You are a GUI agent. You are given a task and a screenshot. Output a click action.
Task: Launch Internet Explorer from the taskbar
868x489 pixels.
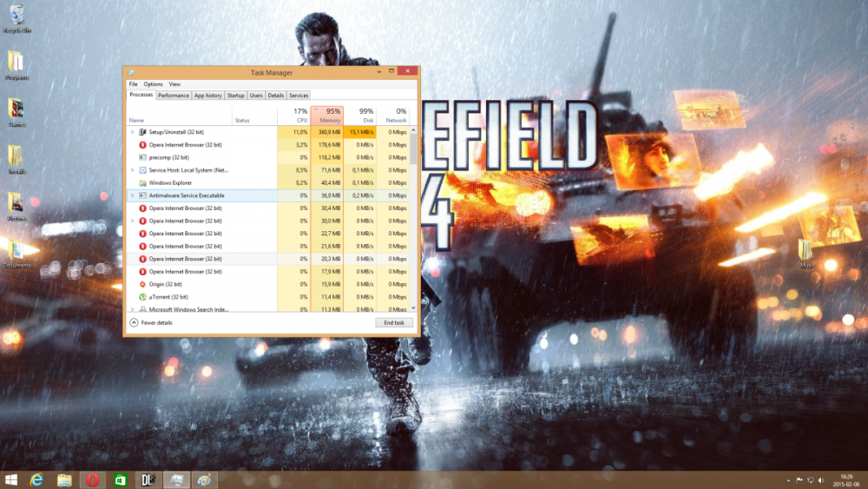click(36, 479)
